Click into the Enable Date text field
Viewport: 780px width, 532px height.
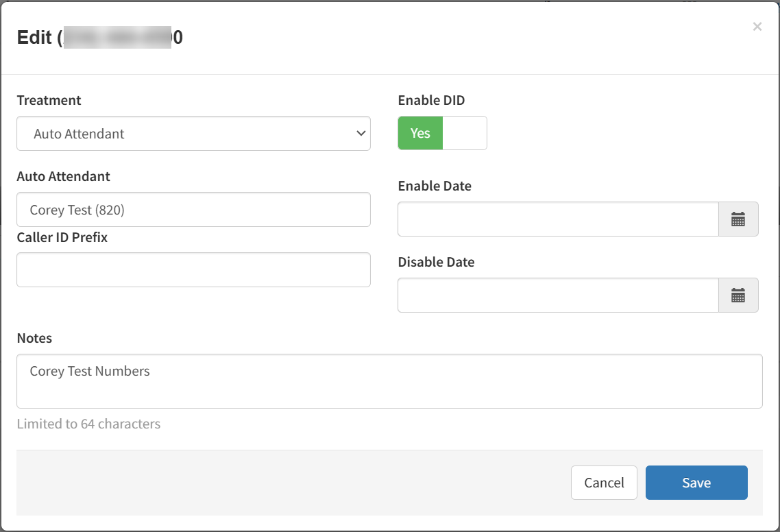(558, 219)
